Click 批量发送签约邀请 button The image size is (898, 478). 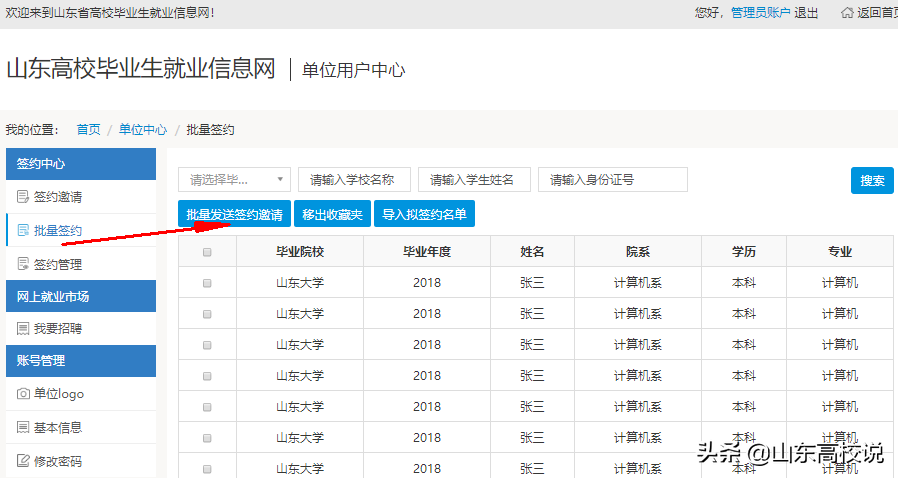coord(234,214)
